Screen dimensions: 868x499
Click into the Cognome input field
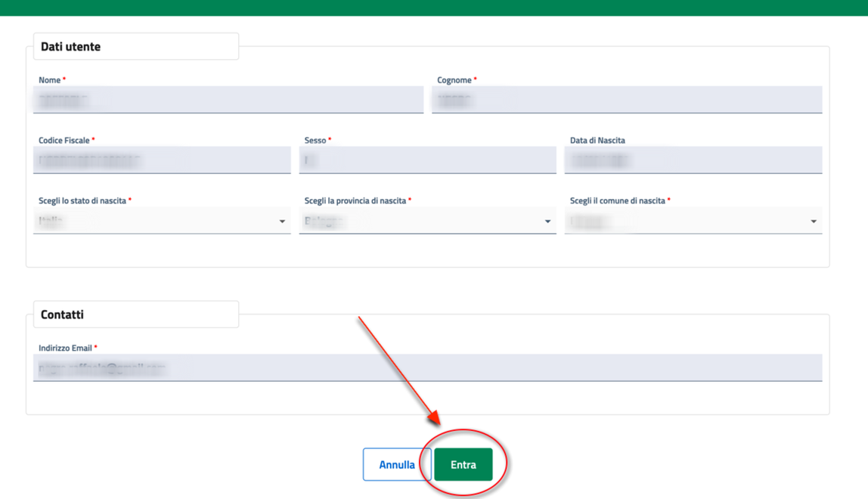point(626,100)
